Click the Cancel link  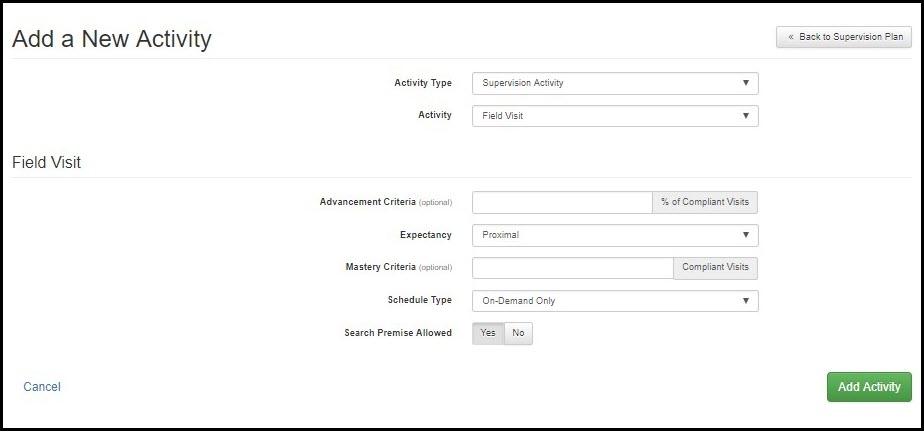pos(42,387)
